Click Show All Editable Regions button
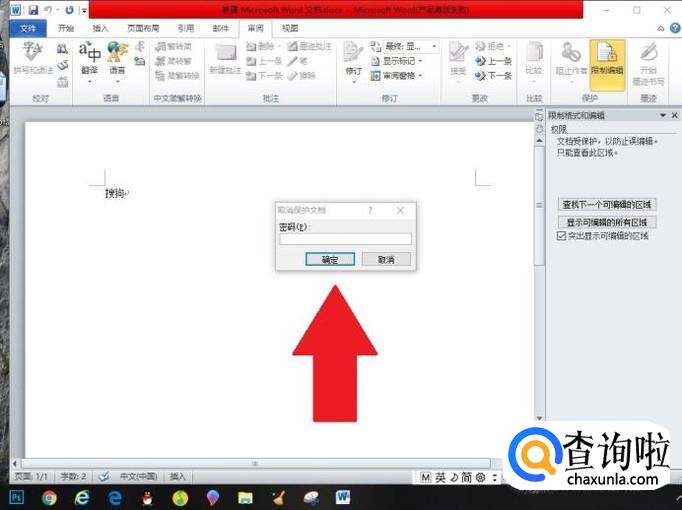Screen dimensions: 682x510 click(x=607, y=222)
